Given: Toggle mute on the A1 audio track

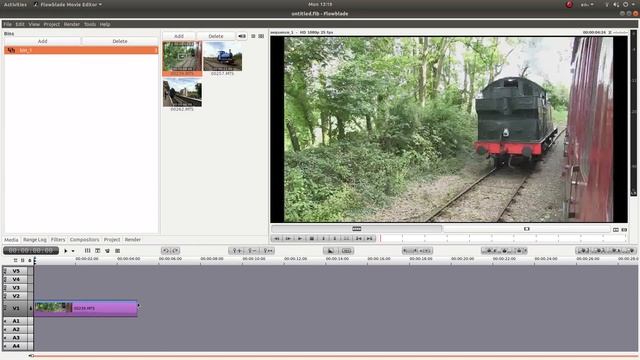Looking at the screenshot, I should click(x=5, y=321).
